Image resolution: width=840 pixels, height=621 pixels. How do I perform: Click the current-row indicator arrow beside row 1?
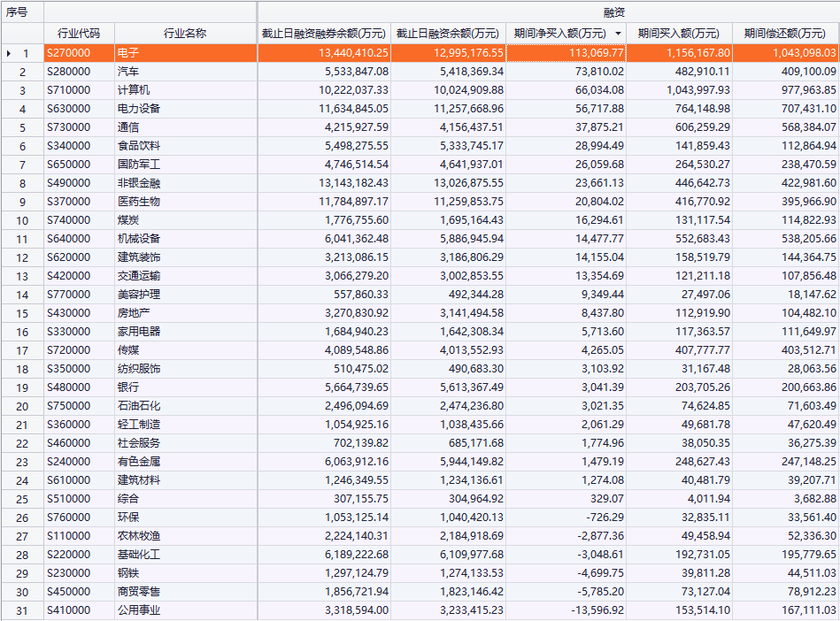tap(9, 53)
